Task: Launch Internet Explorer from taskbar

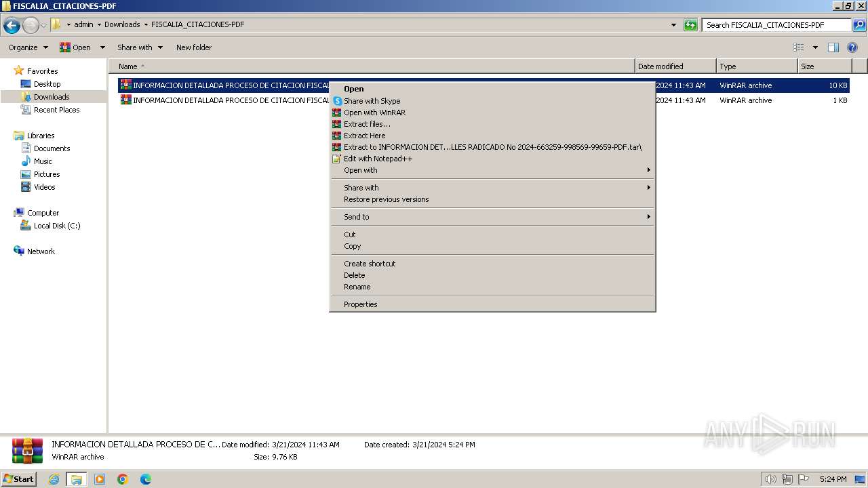Action: pyautogui.click(x=54, y=479)
